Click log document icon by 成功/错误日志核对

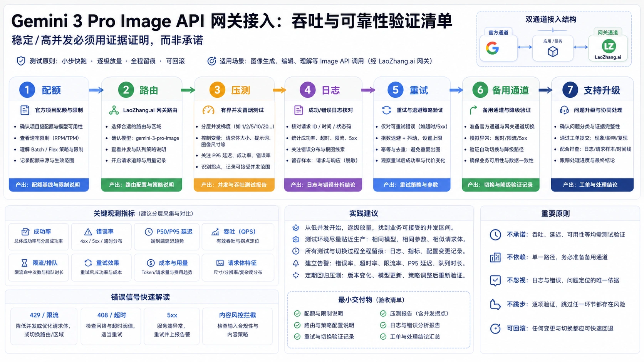[x=299, y=110]
